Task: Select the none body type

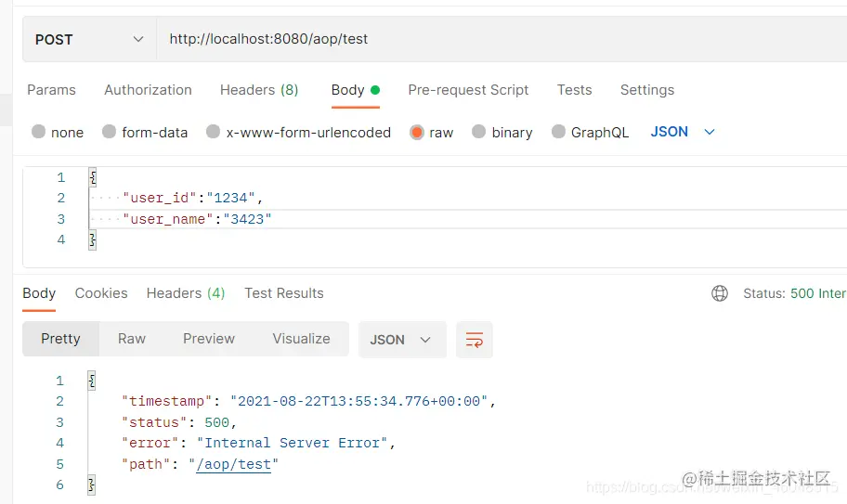Action: (58, 132)
